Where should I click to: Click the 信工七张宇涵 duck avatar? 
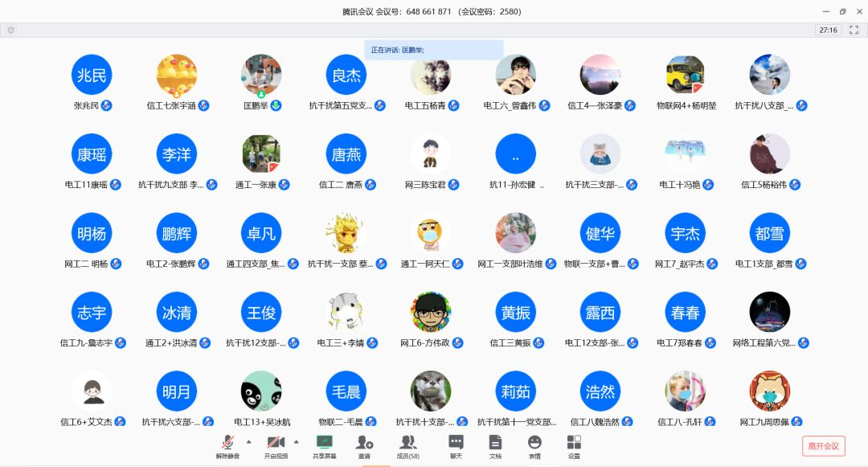177,75
